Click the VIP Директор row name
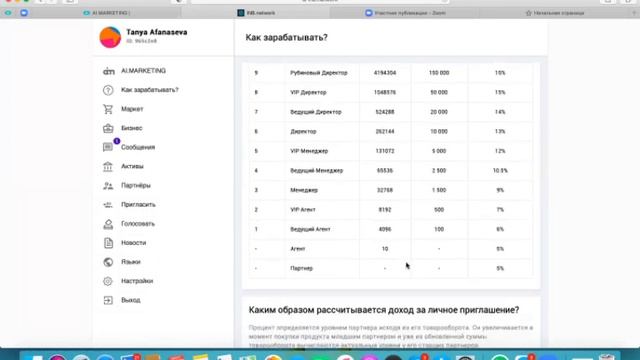This screenshot has width=640, height=360. click(308, 93)
